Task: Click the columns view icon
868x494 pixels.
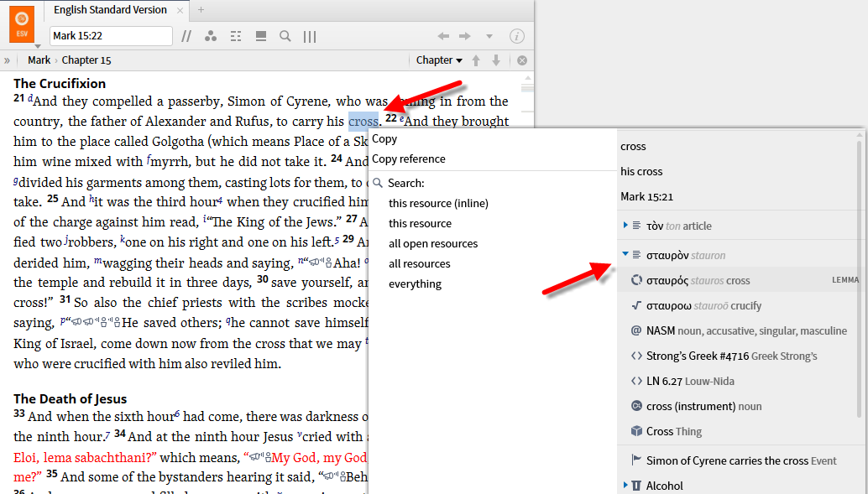Action: tap(310, 37)
